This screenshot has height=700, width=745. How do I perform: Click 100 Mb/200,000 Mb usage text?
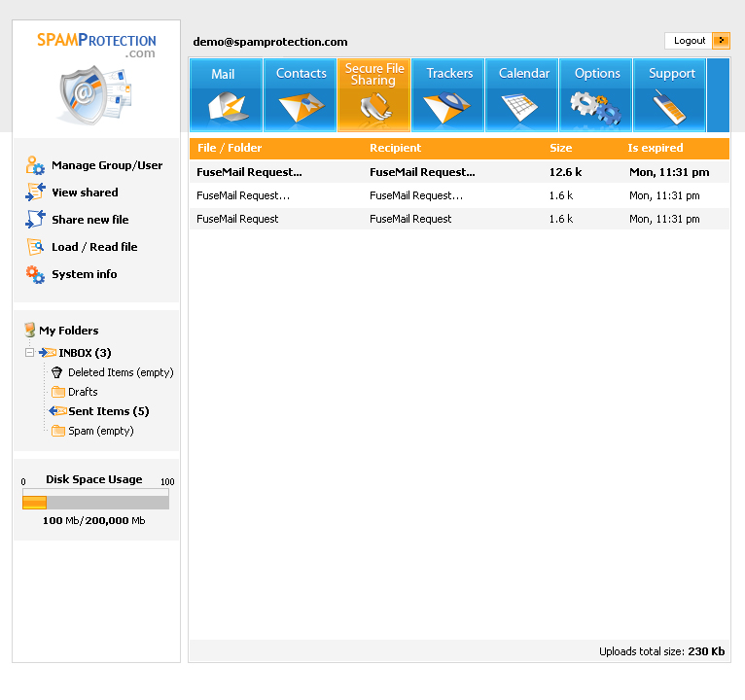pos(94,520)
